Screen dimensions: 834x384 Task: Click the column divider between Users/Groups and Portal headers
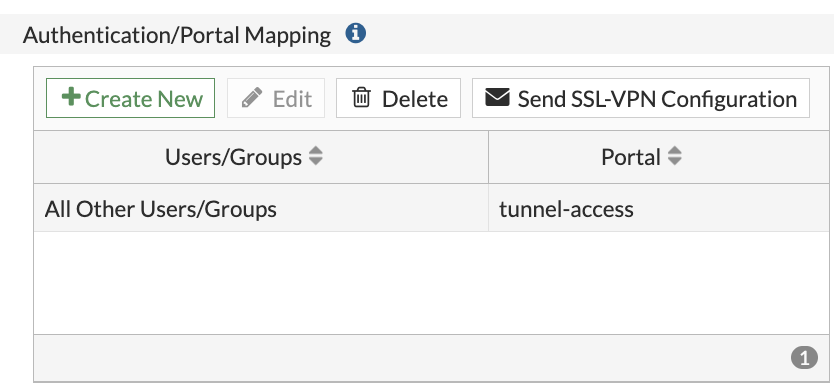point(488,157)
